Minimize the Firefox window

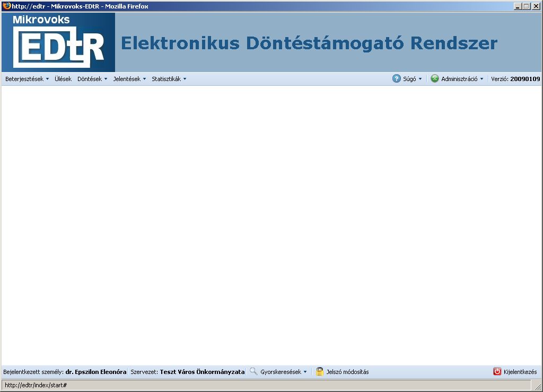coord(518,6)
